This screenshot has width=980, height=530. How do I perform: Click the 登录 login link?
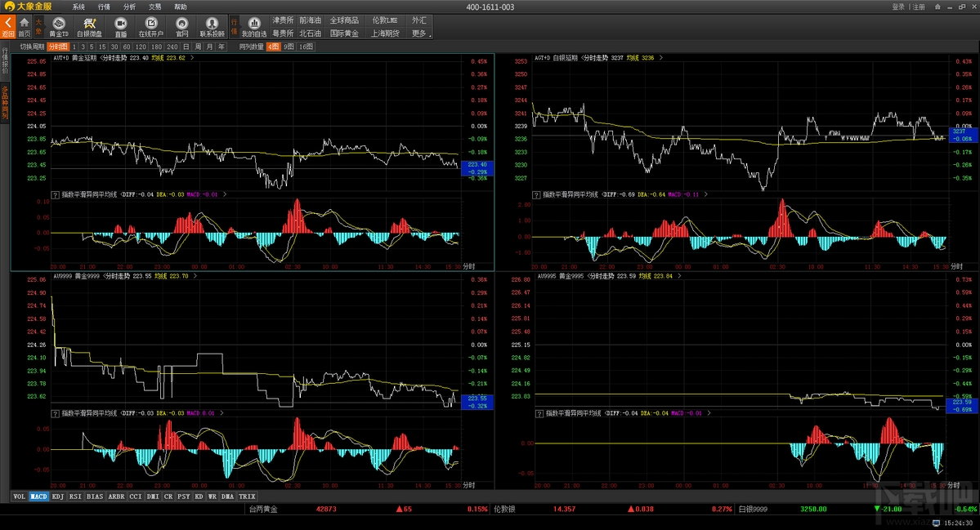click(x=898, y=7)
